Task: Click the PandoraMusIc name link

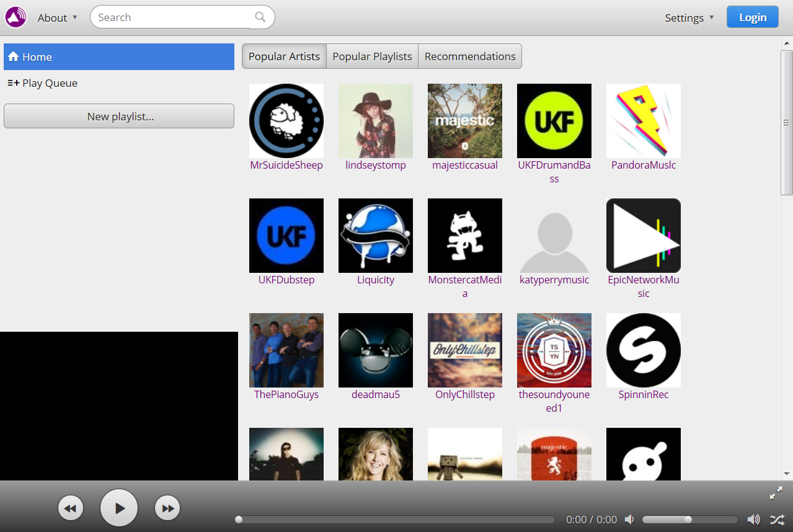Action: coord(644,165)
